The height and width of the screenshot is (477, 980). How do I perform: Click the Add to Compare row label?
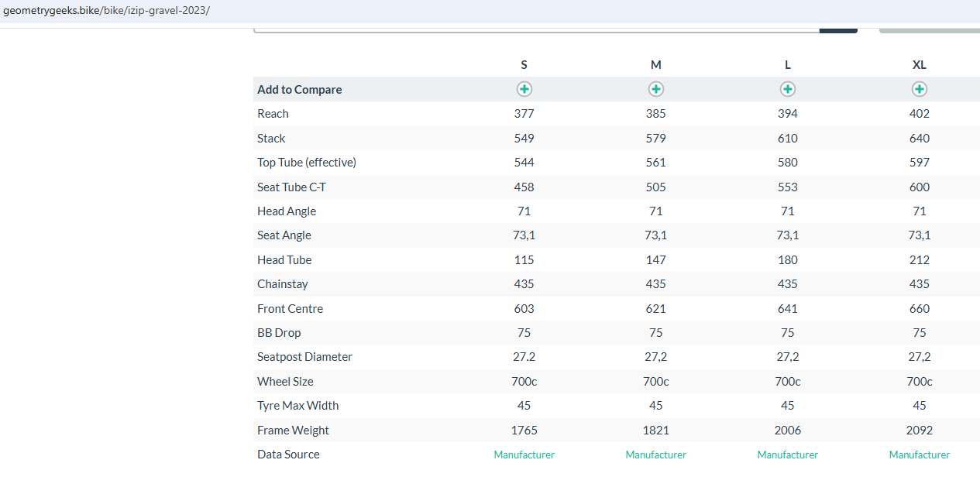tap(299, 90)
